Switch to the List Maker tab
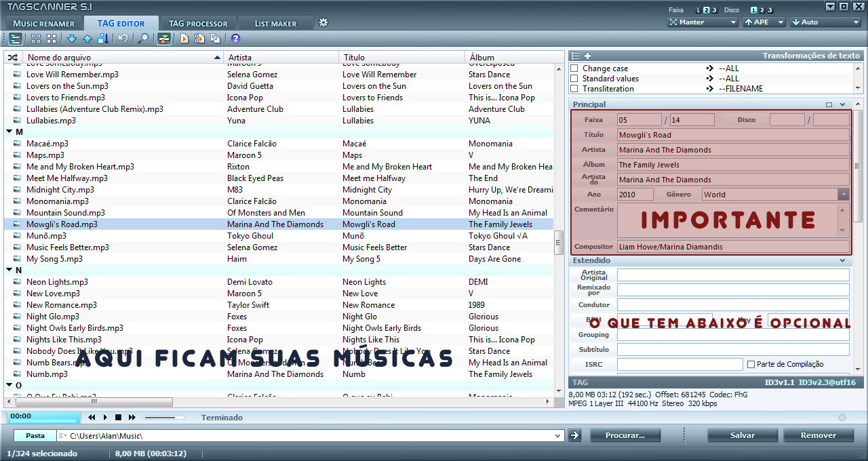 [276, 24]
